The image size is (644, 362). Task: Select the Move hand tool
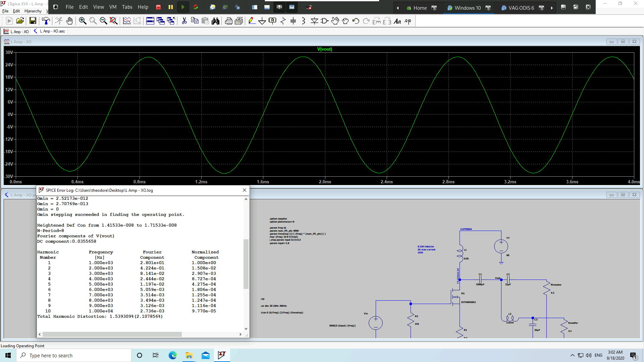tap(335, 21)
